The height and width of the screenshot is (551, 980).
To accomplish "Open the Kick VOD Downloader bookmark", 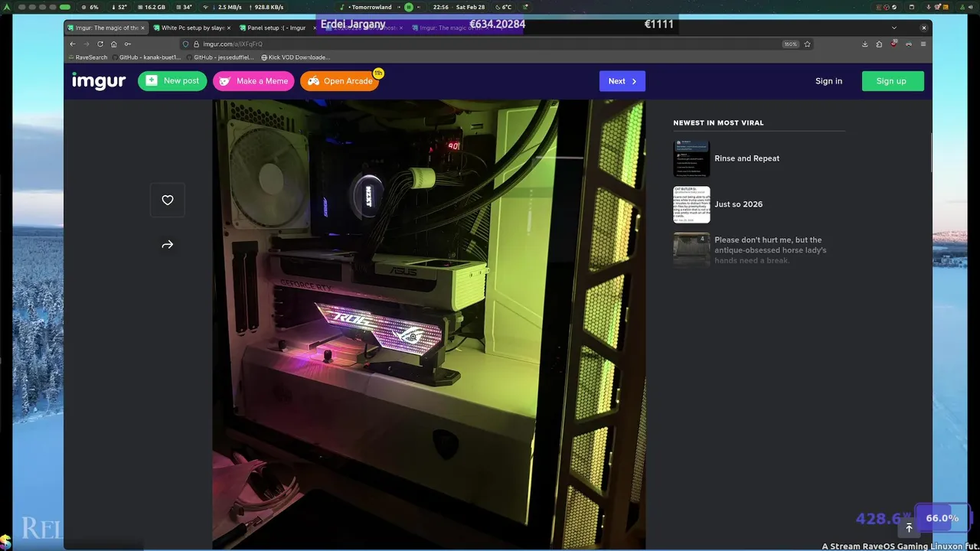I will pyautogui.click(x=296, y=57).
